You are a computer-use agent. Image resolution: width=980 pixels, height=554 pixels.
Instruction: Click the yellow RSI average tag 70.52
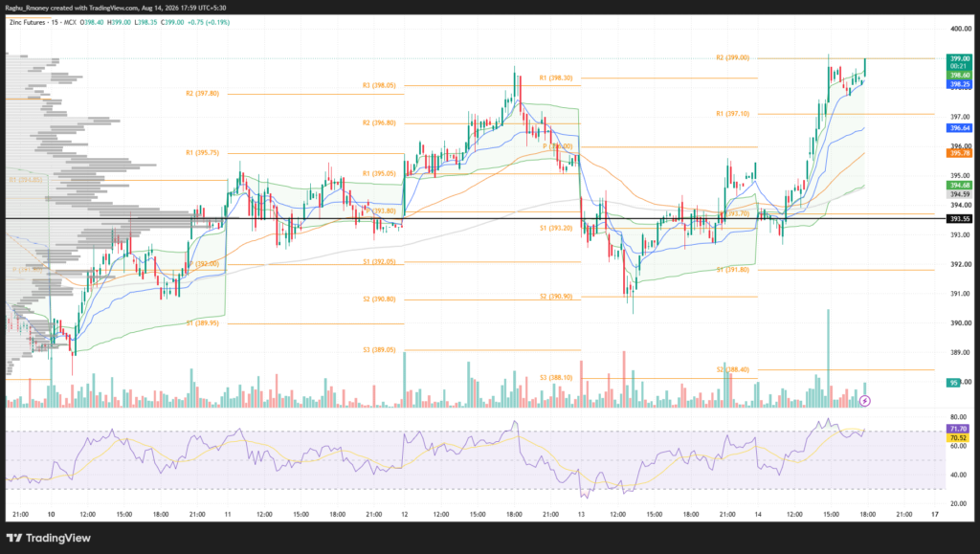[x=958, y=438]
